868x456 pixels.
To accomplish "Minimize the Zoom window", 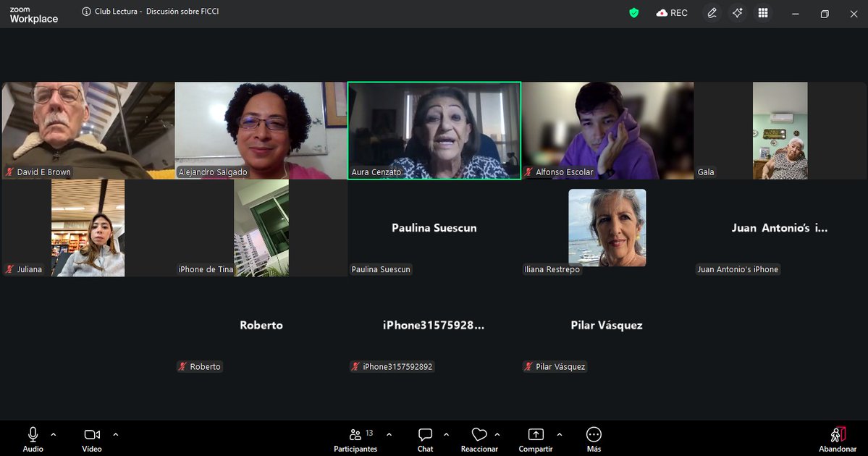I will (x=795, y=14).
